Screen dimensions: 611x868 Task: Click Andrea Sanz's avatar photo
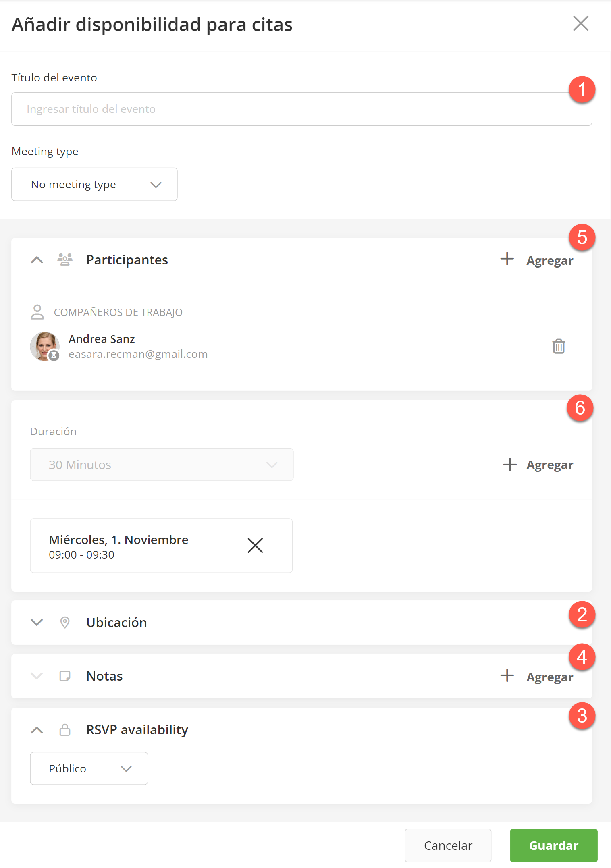45,346
